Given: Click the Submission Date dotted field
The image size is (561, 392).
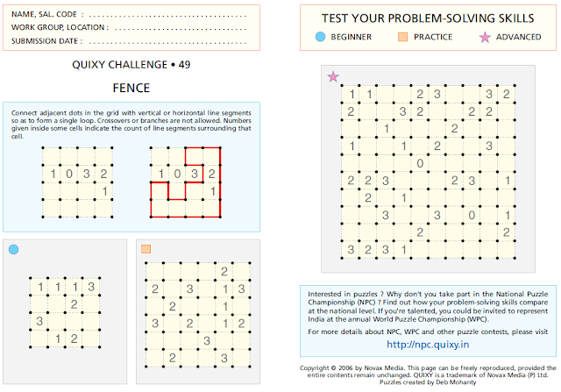Looking at the screenshot, I should tap(167, 43).
